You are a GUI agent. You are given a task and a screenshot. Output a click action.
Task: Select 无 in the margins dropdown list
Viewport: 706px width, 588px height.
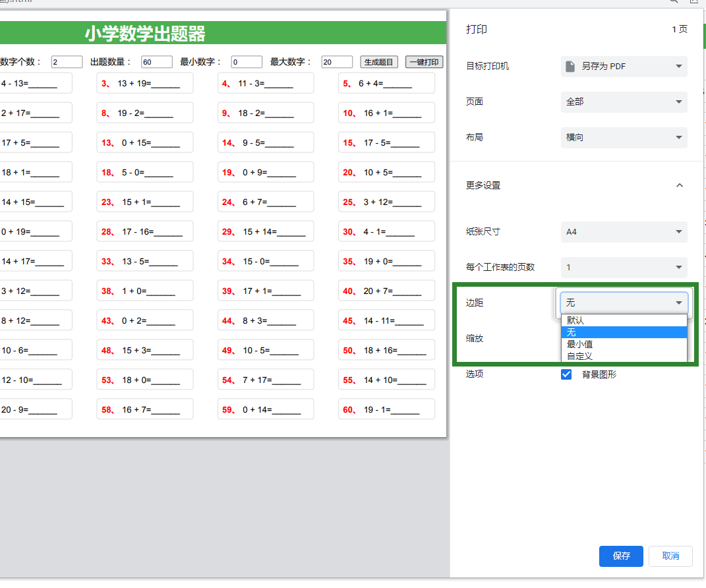(624, 332)
